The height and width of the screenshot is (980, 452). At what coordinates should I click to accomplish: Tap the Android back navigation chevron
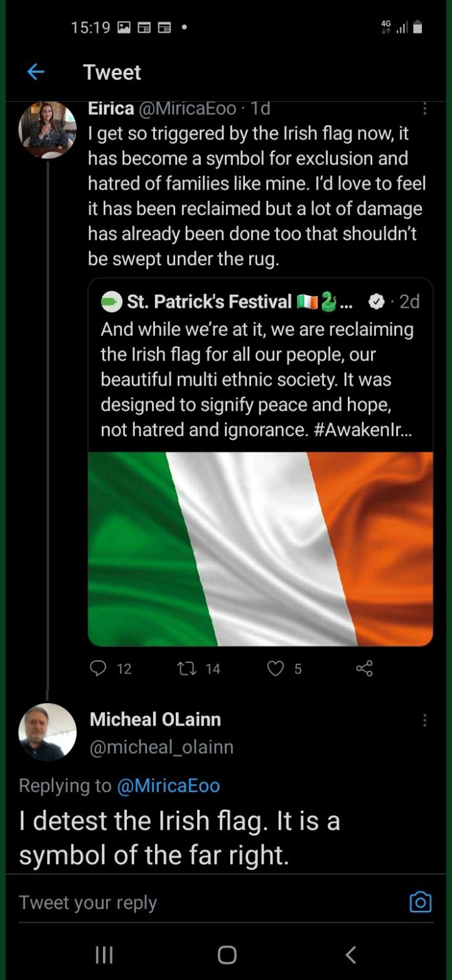(351, 955)
